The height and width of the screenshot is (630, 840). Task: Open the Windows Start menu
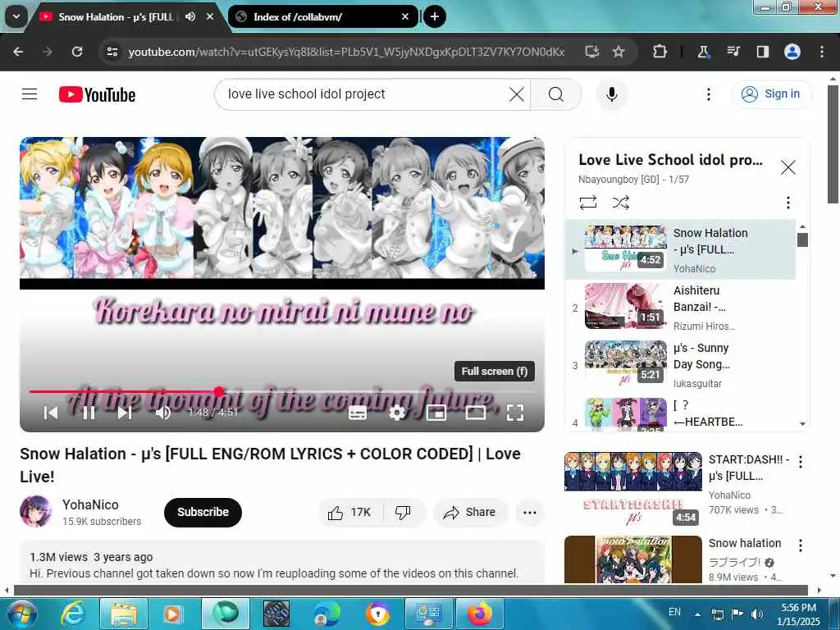point(21,614)
